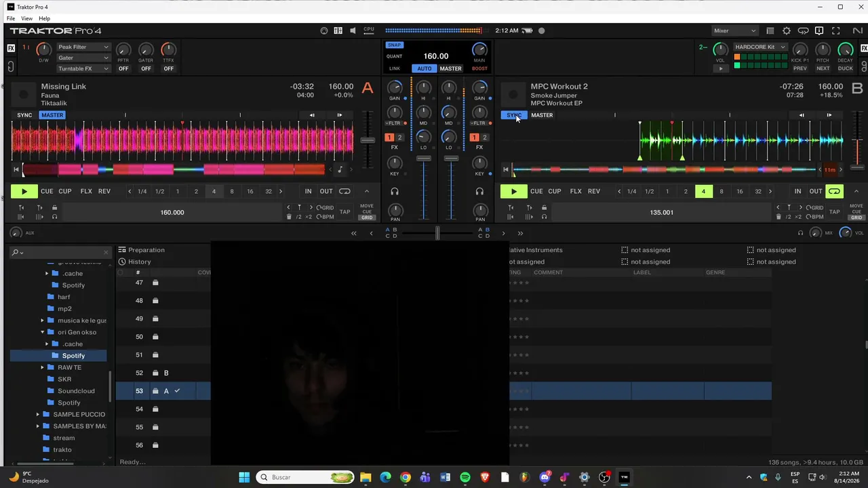Click the Word icon in taskbar
Image resolution: width=868 pixels, height=488 pixels.
[x=445, y=477]
